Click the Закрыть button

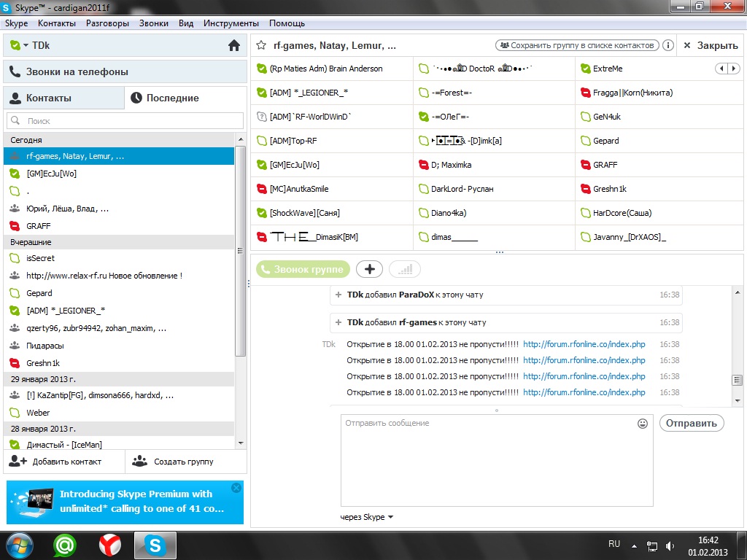coord(711,45)
